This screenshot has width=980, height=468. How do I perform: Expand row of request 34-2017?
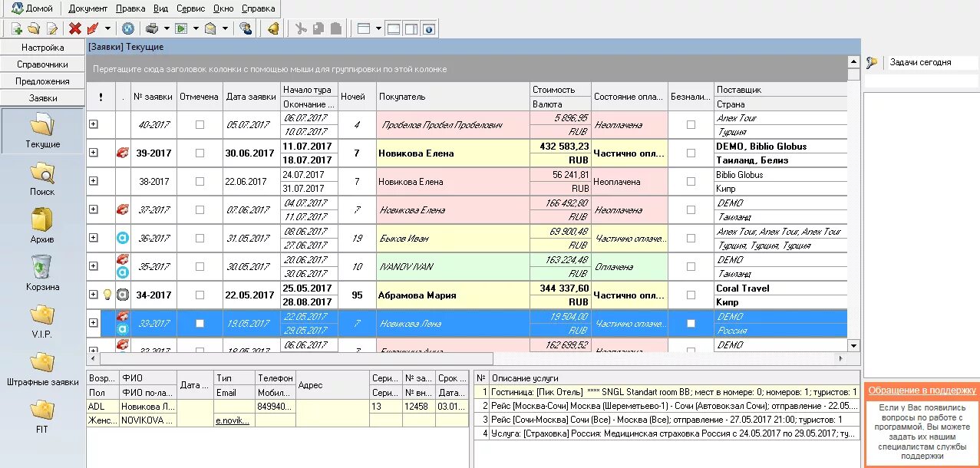[x=94, y=294]
